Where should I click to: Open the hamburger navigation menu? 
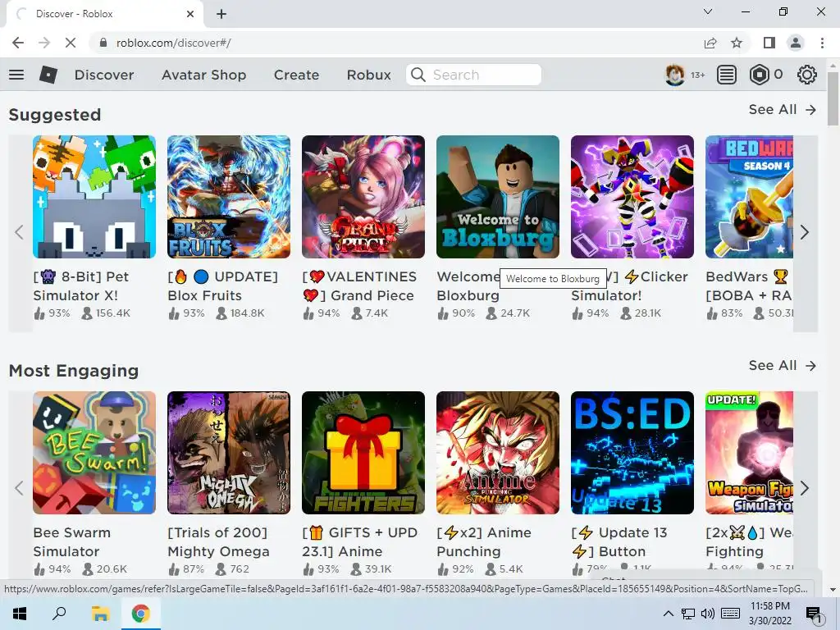(16, 75)
